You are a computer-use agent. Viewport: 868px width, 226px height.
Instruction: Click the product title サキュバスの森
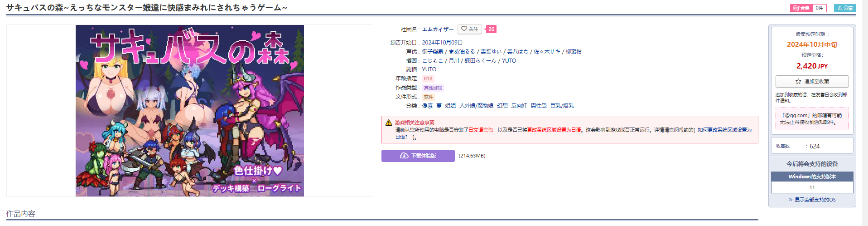coord(147,8)
